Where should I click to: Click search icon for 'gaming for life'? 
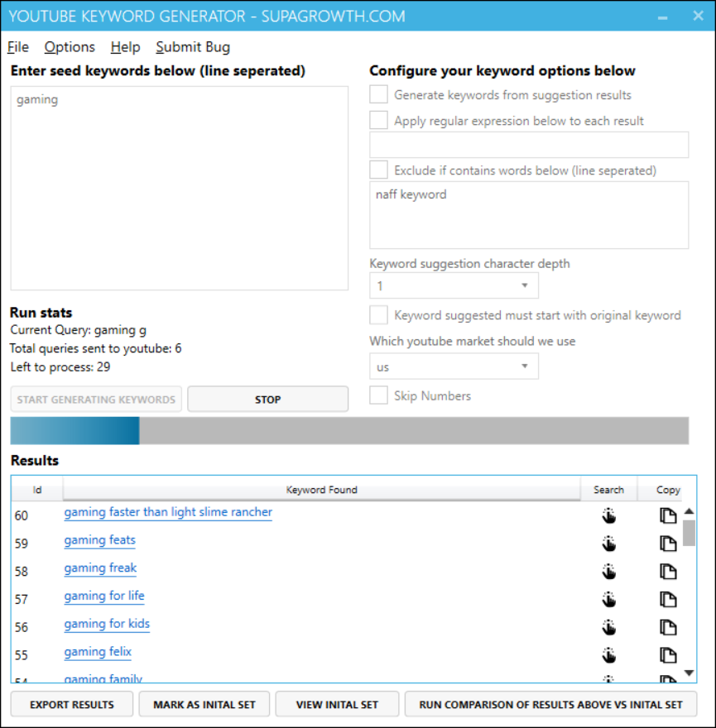coord(608,599)
